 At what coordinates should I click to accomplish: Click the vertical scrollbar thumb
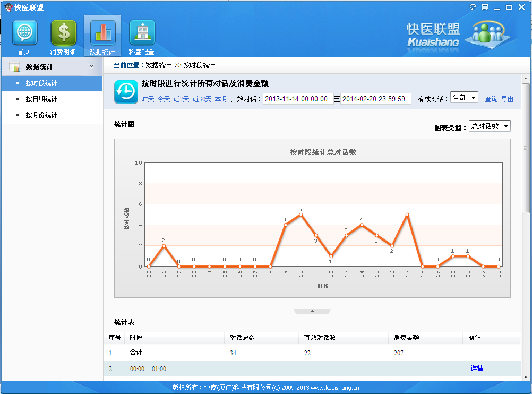click(x=526, y=149)
